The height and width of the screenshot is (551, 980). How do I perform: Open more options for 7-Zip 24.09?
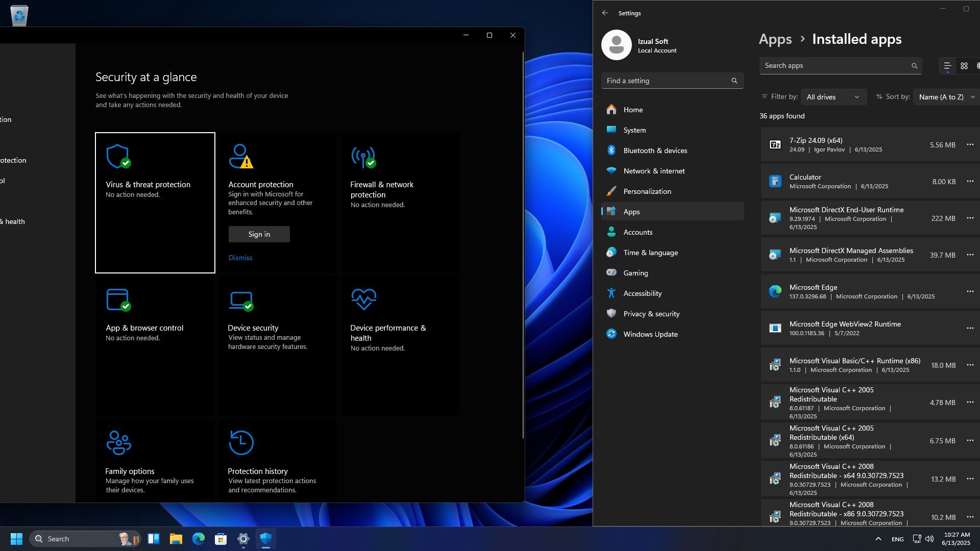pyautogui.click(x=970, y=145)
